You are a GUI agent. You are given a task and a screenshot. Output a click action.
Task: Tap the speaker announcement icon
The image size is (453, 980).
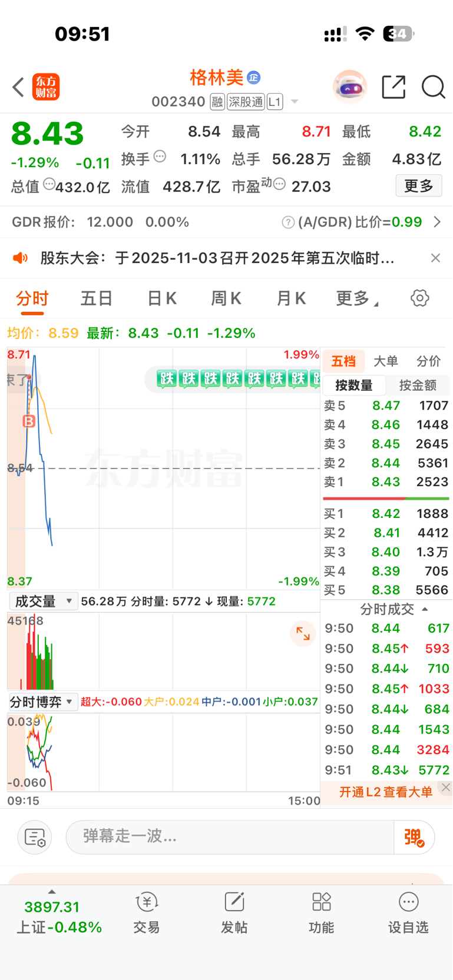coord(21,258)
